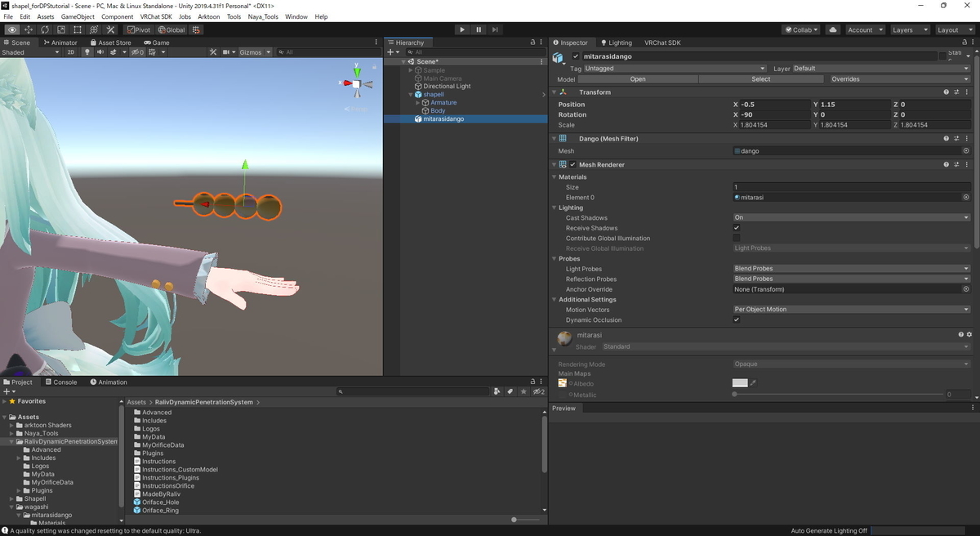Switch the Scene view to 2D mode

tap(72, 51)
